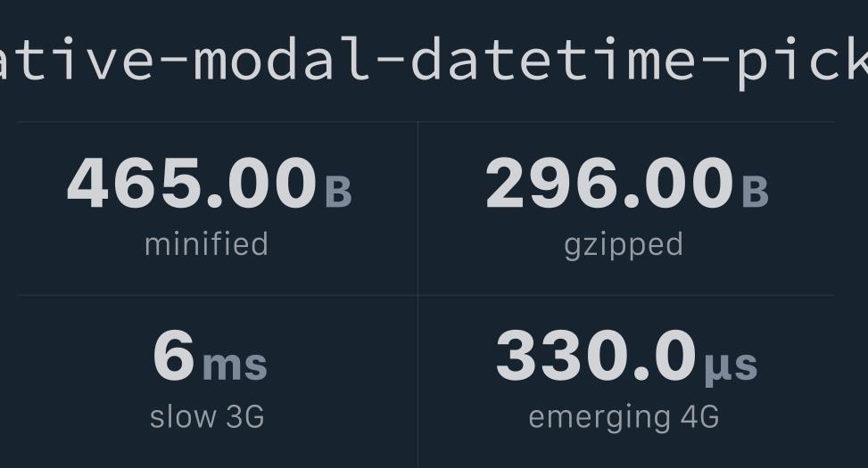Click the 'emerging 4G' label

(x=624, y=416)
